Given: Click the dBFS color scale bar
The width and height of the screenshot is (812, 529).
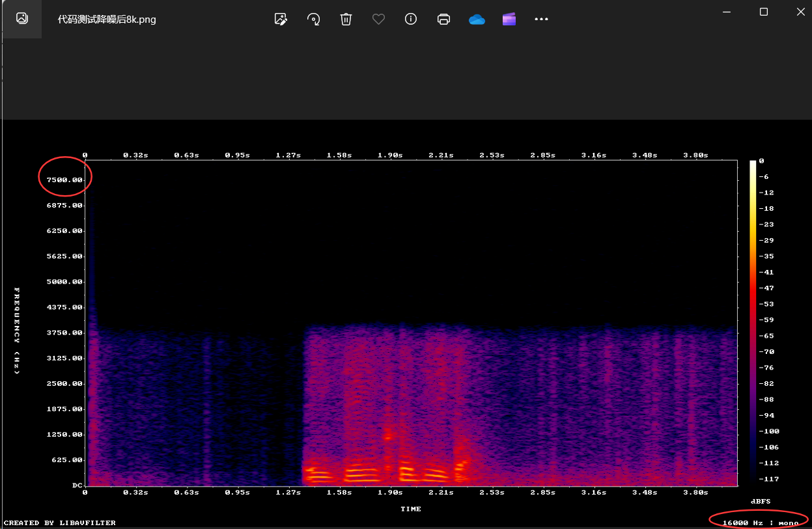Looking at the screenshot, I should 753,323.
